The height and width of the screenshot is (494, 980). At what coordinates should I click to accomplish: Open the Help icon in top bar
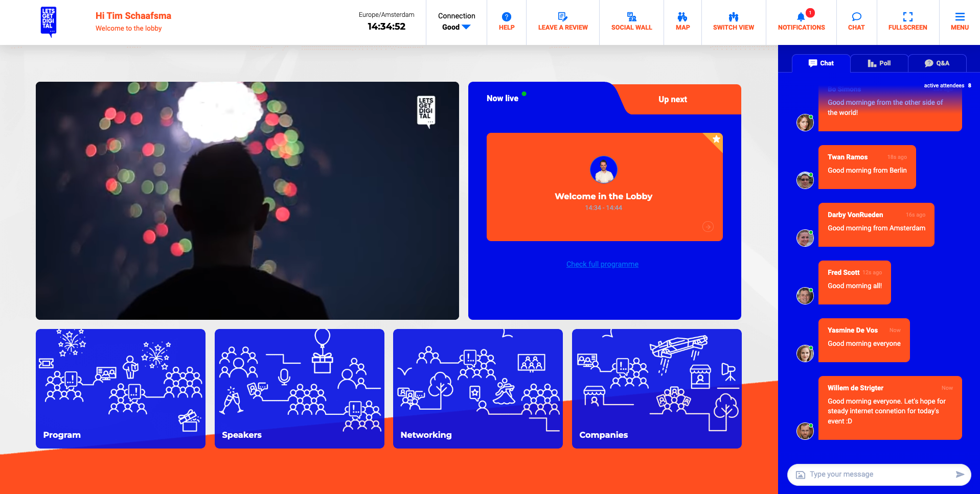click(506, 17)
